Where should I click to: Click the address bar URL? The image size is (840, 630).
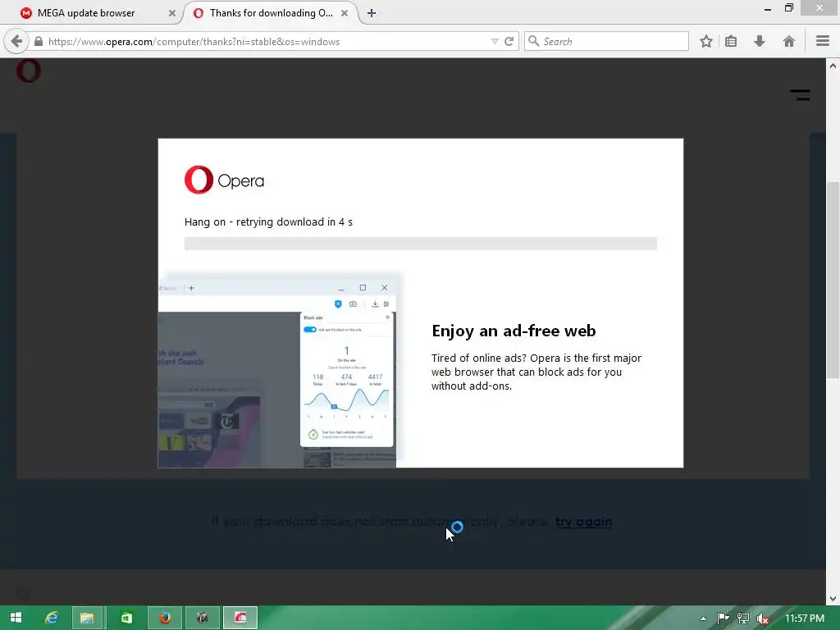pyautogui.click(x=194, y=42)
